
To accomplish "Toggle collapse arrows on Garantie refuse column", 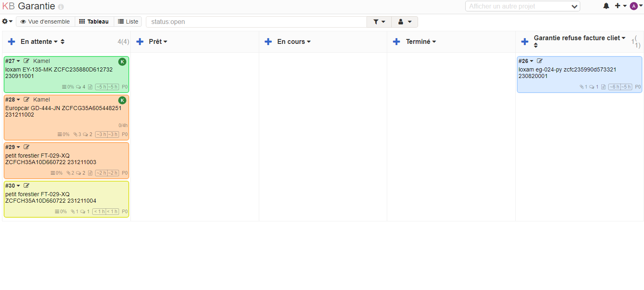I will coord(536,45).
